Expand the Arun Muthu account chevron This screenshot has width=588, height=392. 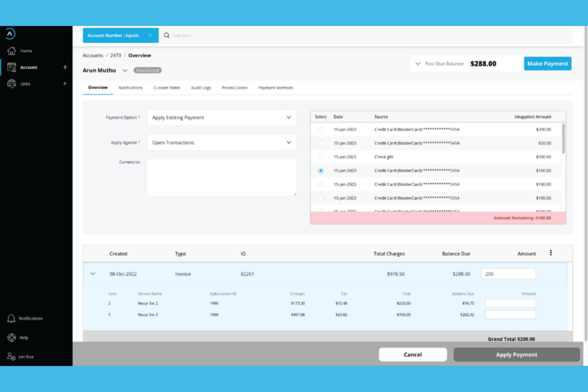click(x=125, y=70)
